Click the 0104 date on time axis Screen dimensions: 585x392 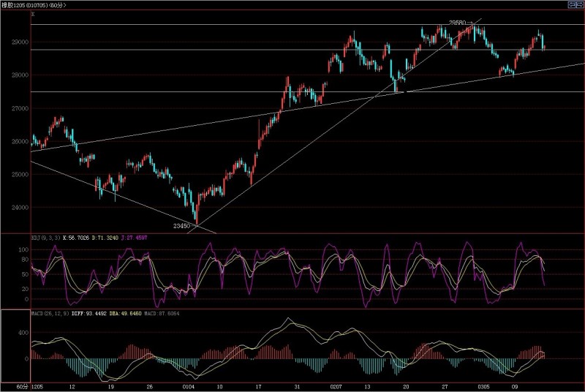tap(189, 385)
